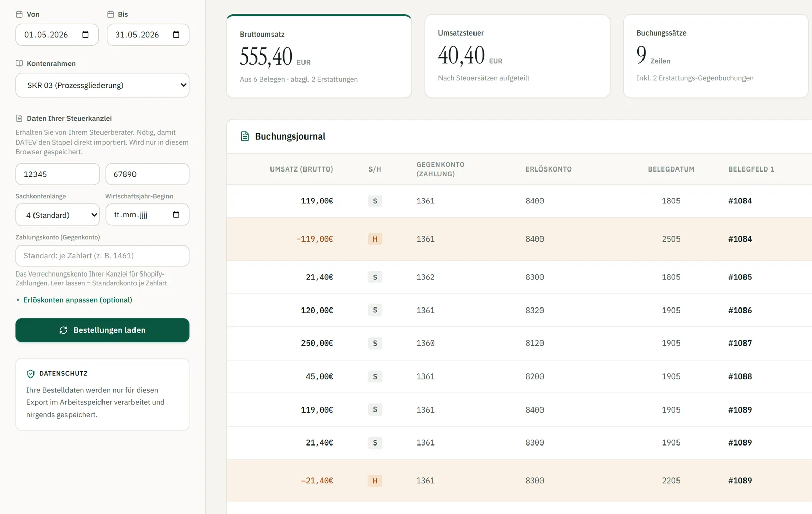Click Belegfeld #1086
This screenshot has height=514, width=812.
click(x=740, y=310)
